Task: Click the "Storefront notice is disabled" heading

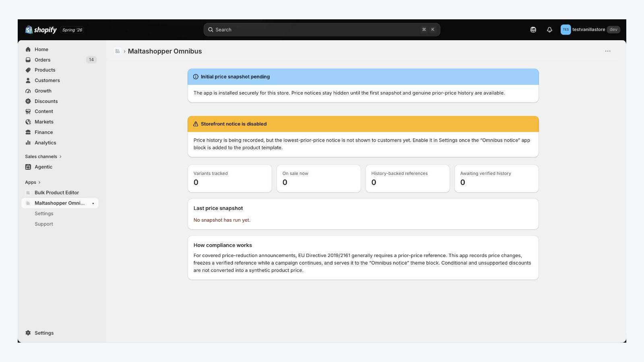Action: tap(234, 124)
